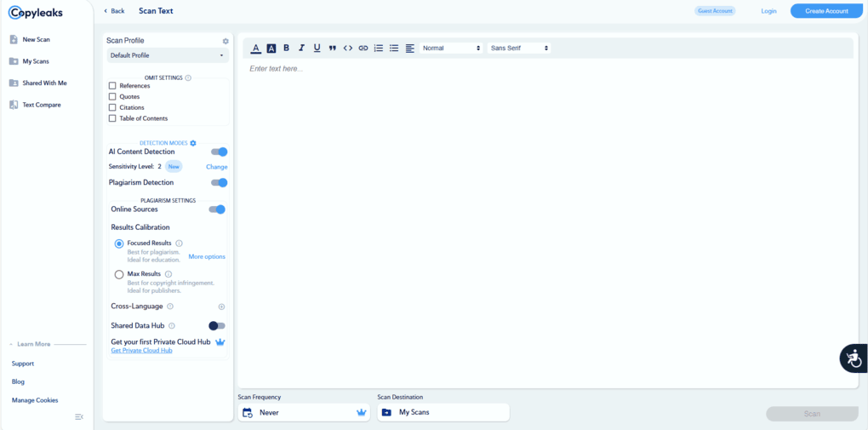Open My Scans in the sidebar
This screenshot has width=868, height=430.
pyautogui.click(x=36, y=61)
